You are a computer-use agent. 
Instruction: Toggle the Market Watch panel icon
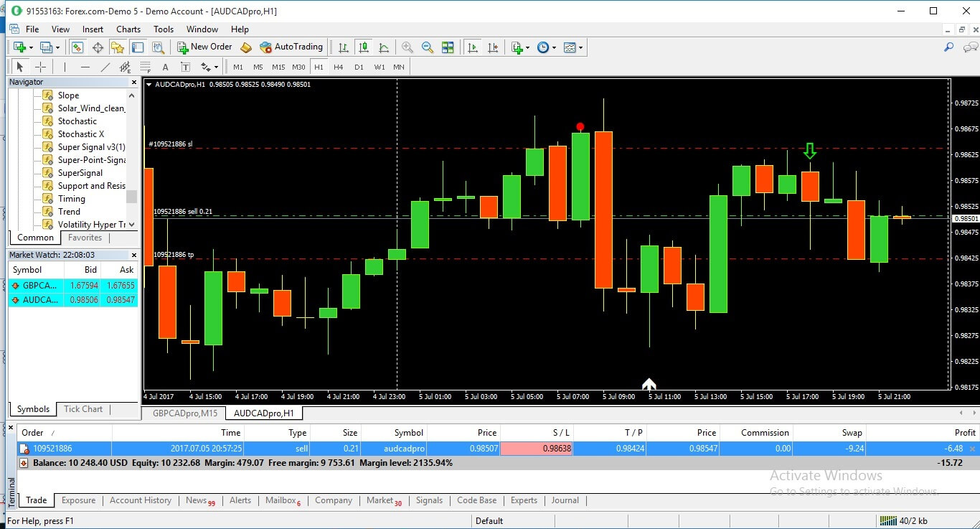tap(77, 47)
